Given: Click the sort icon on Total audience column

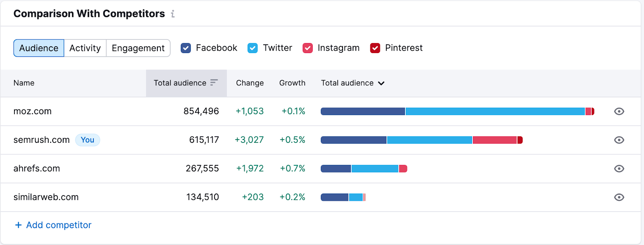Looking at the screenshot, I should 213,83.
